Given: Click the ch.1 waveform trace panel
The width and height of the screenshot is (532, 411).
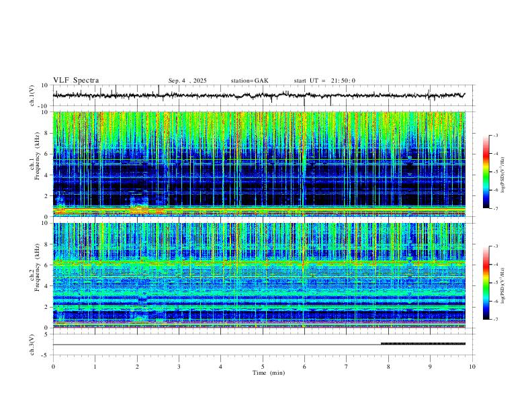Looking at the screenshot, I should [264, 95].
